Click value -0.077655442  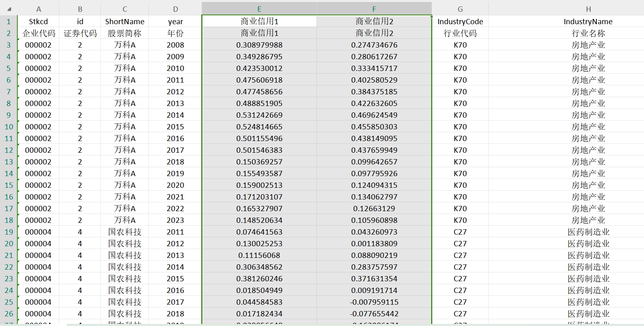(374, 314)
